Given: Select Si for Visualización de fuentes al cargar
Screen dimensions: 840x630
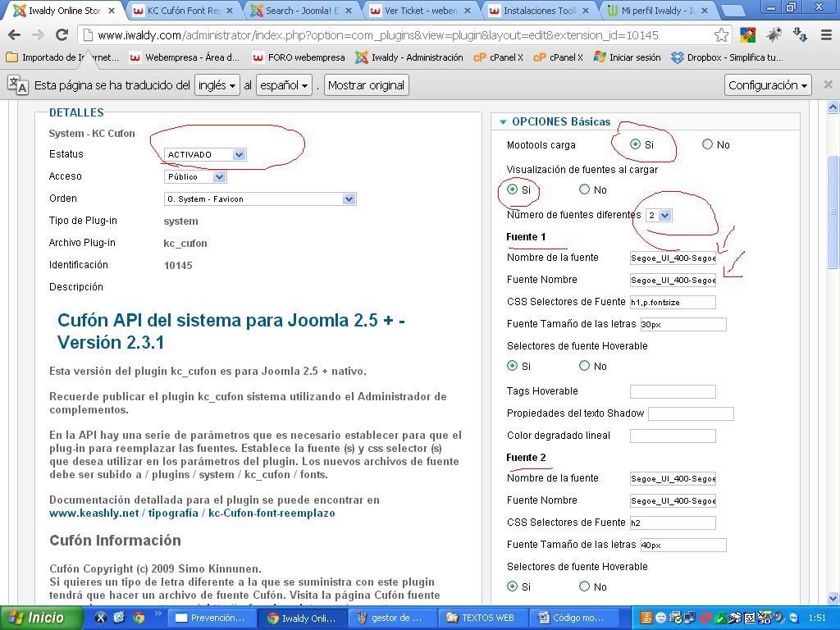Looking at the screenshot, I should coord(512,189).
